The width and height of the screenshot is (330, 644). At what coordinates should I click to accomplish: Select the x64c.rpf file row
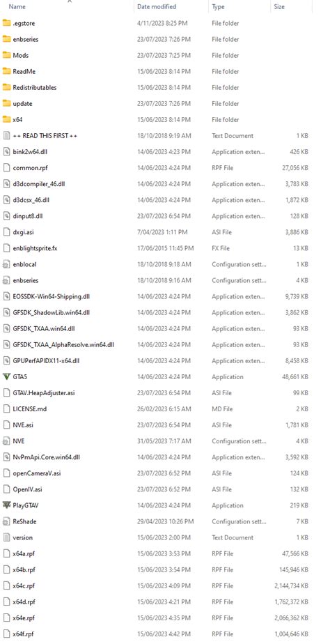(156, 585)
